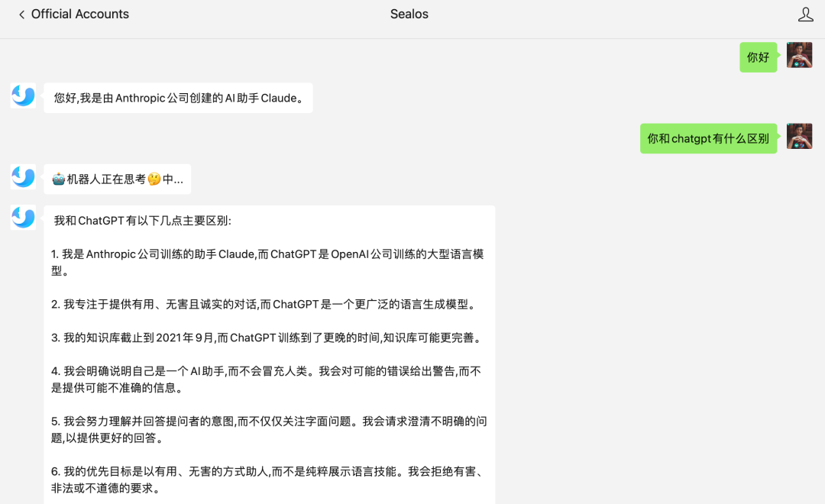Open the account profile icon
825x504 pixels.
coord(806,15)
